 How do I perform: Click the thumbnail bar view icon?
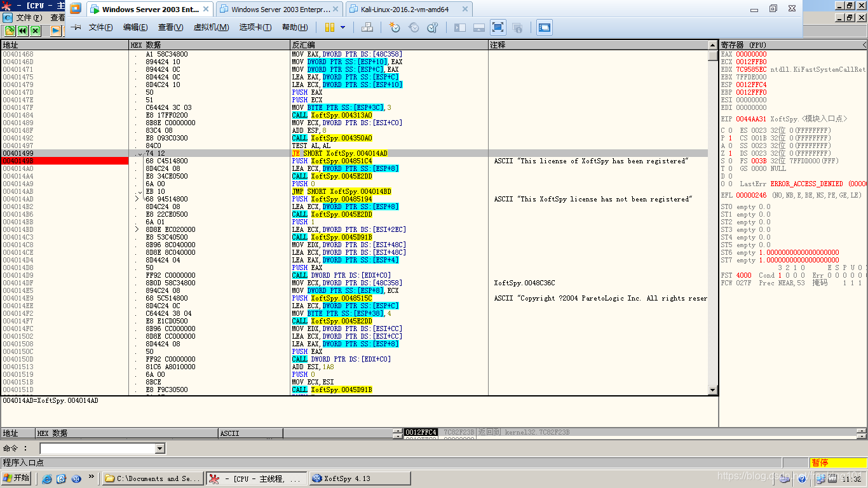tap(479, 27)
